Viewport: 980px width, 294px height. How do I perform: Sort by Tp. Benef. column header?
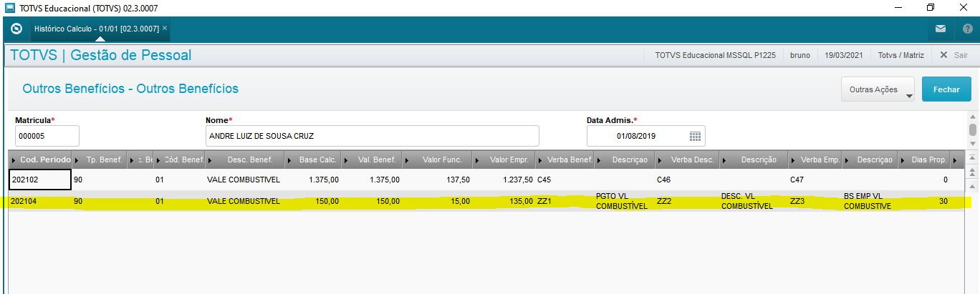coord(99,160)
